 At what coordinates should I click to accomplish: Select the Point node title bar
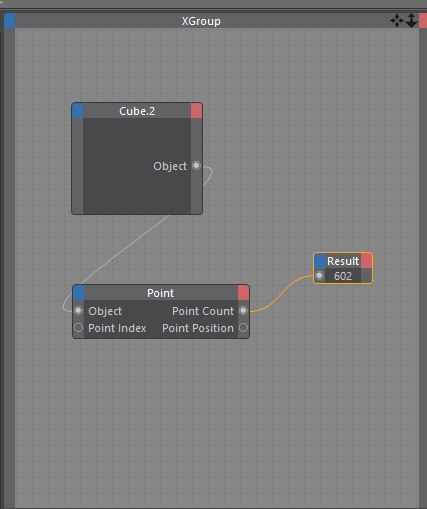[161, 293]
